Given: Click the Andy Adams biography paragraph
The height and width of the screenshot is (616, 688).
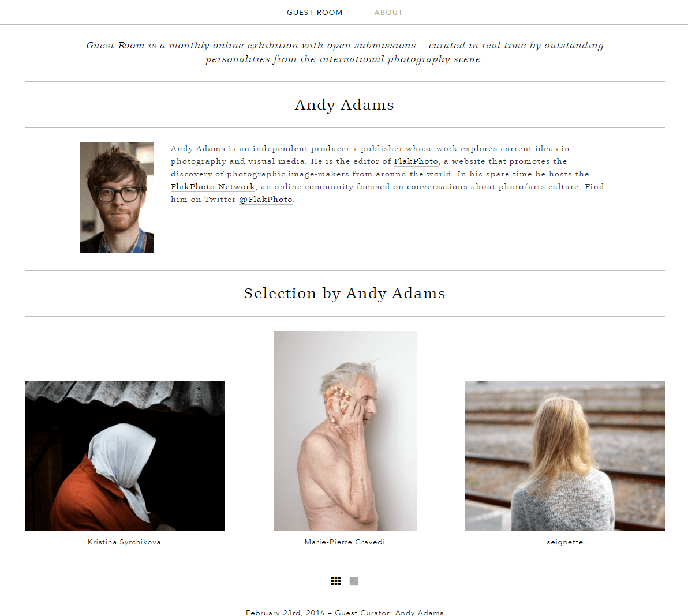Looking at the screenshot, I should (x=387, y=174).
